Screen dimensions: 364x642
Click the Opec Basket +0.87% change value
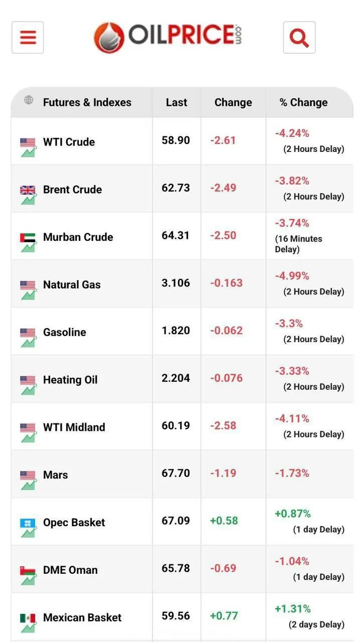point(293,514)
